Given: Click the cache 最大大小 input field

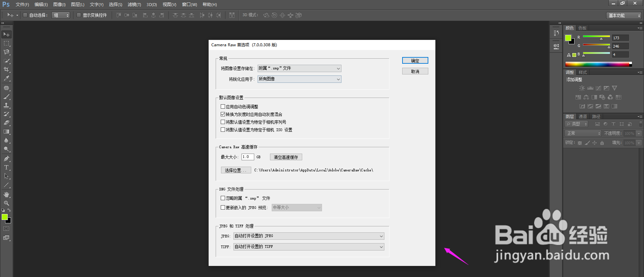Looking at the screenshot, I should [248, 157].
